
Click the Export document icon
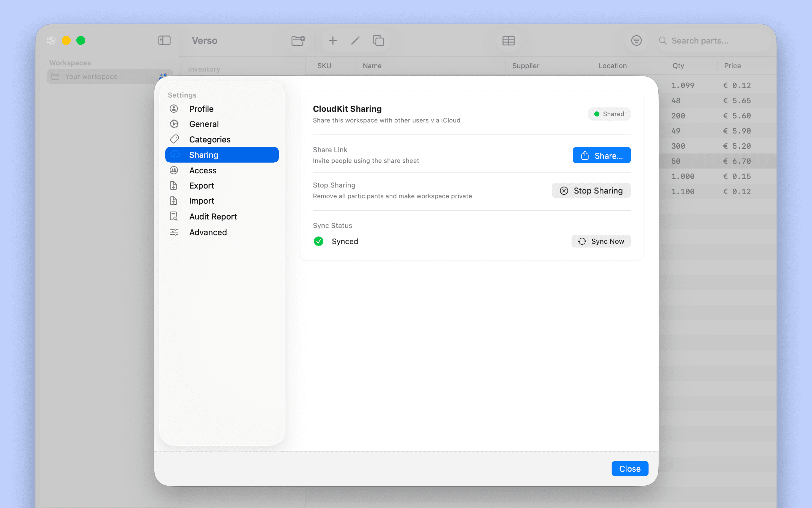[173, 185]
